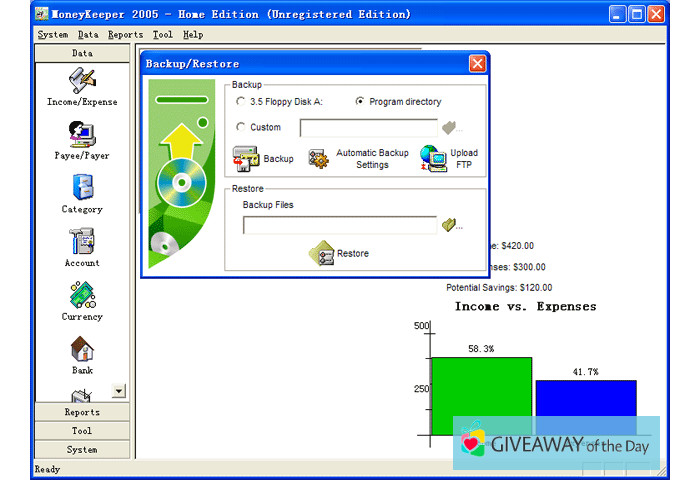Click the Restore button
Image resolution: width=700 pixels, height=480 pixels.
(339, 253)
